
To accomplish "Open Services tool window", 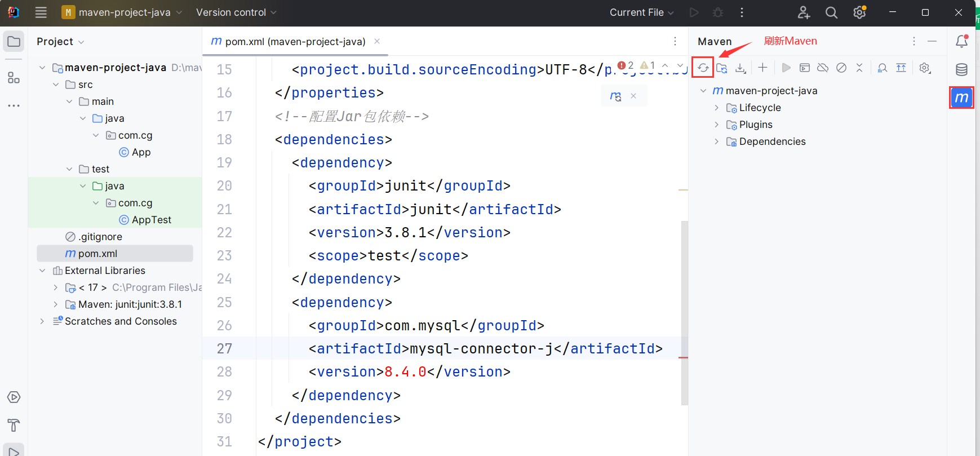I will click(14, 397).
